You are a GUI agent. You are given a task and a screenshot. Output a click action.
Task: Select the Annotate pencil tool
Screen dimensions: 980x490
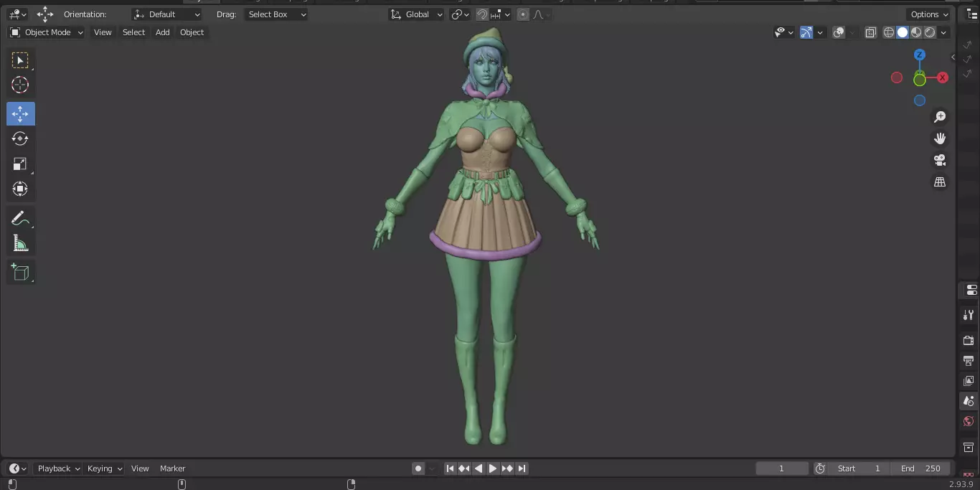coord(20,219)
